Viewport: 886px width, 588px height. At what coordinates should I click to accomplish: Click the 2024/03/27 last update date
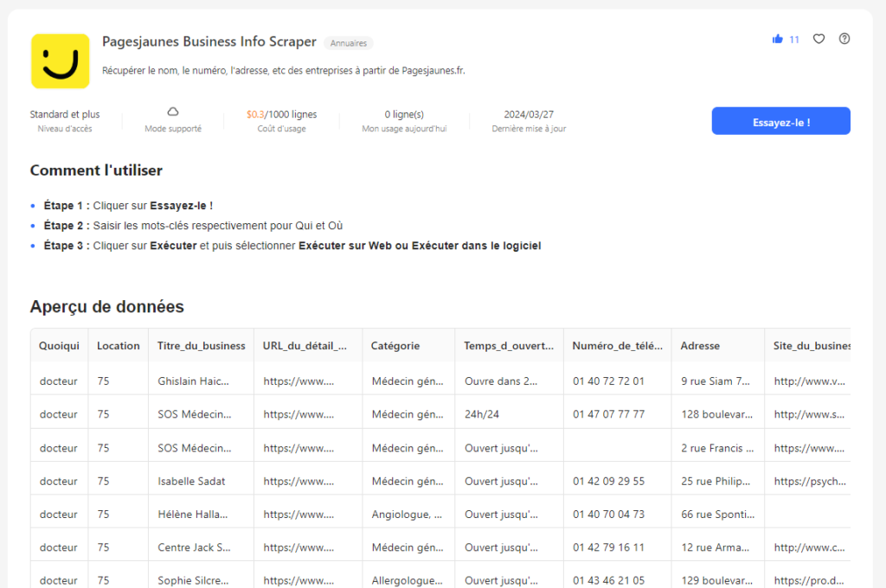click(x=529, y=114)
